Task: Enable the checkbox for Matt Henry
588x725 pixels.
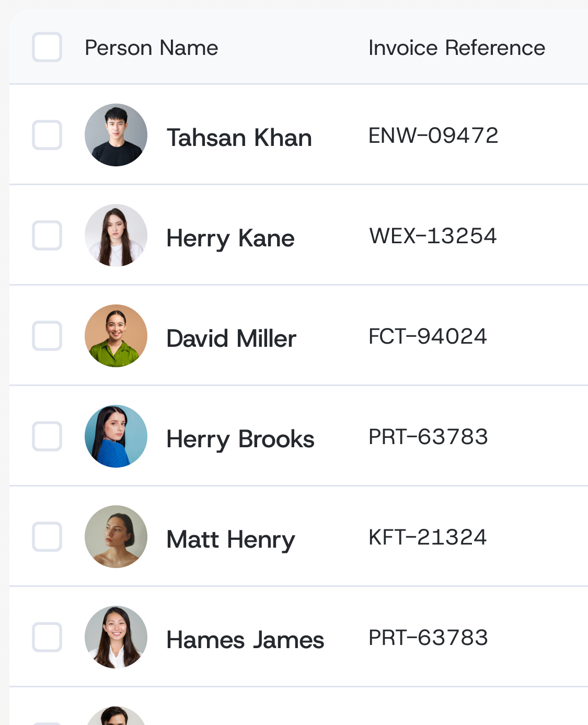Action: (x=47, y=537)
